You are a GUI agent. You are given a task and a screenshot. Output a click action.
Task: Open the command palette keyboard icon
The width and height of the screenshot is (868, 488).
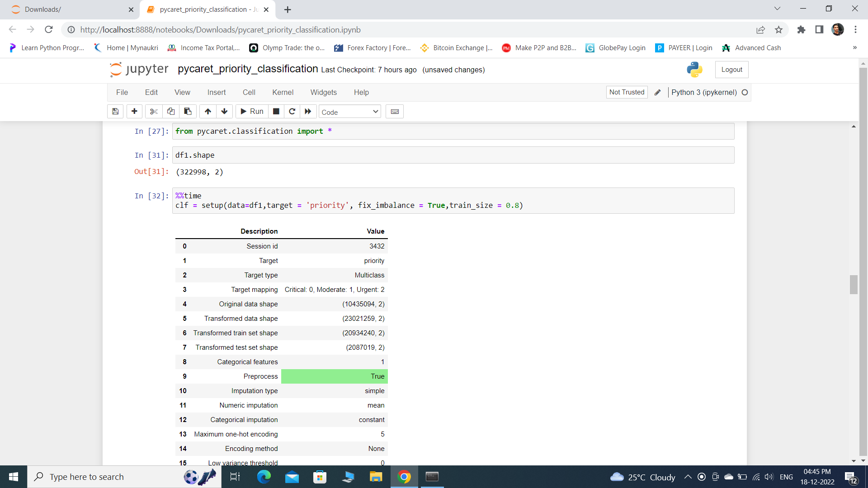click(394, 111)
